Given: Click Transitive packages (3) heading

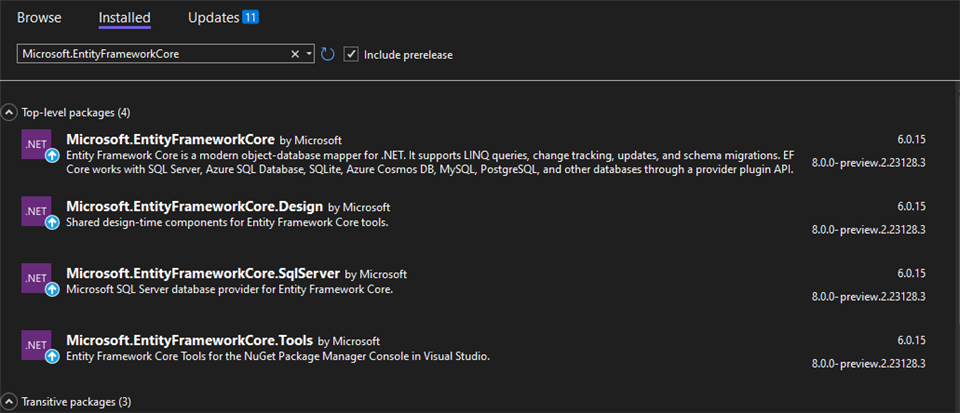Looking at the screenshot, I should (x=77, y=402).
